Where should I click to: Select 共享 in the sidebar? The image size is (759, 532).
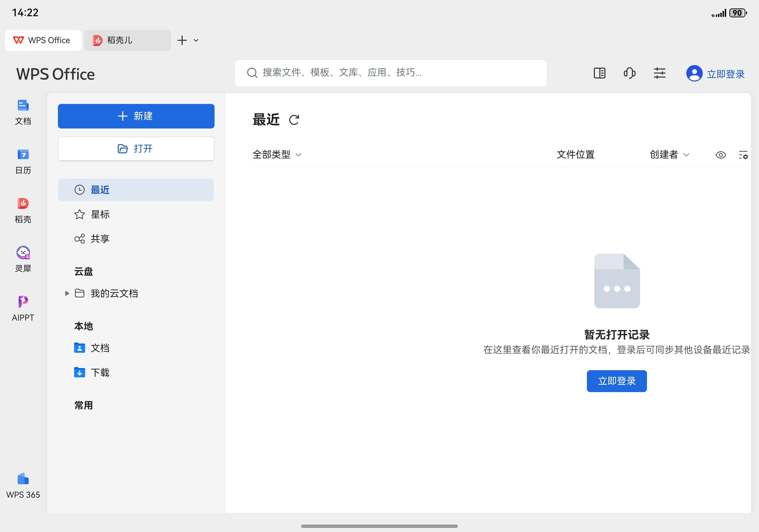(136, 239)
